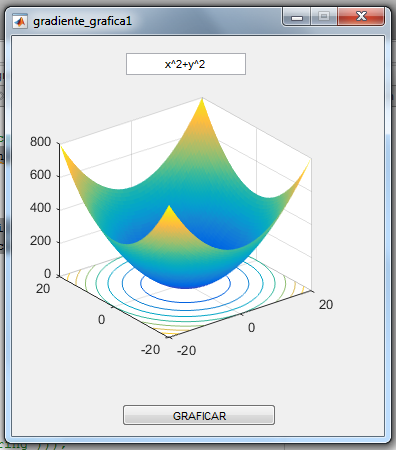396x450 pixels.
Task: Click the 20 tick label on right horizontal axis
Action: (326, 305)
